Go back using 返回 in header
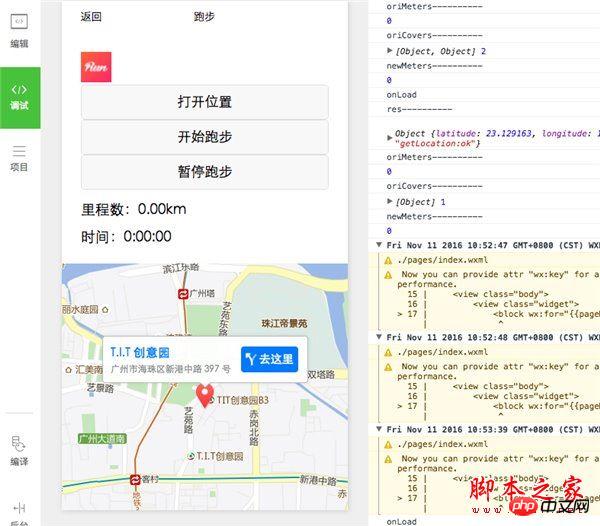 (x=91, y=17)
